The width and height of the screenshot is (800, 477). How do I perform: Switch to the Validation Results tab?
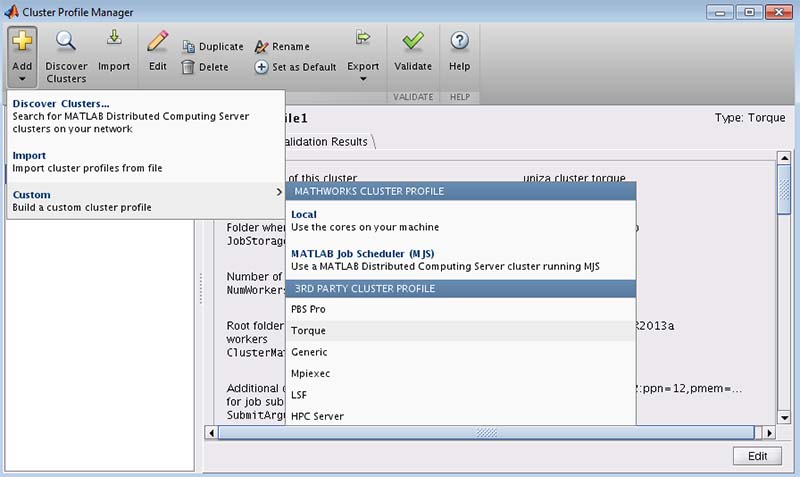click(325, 141)
